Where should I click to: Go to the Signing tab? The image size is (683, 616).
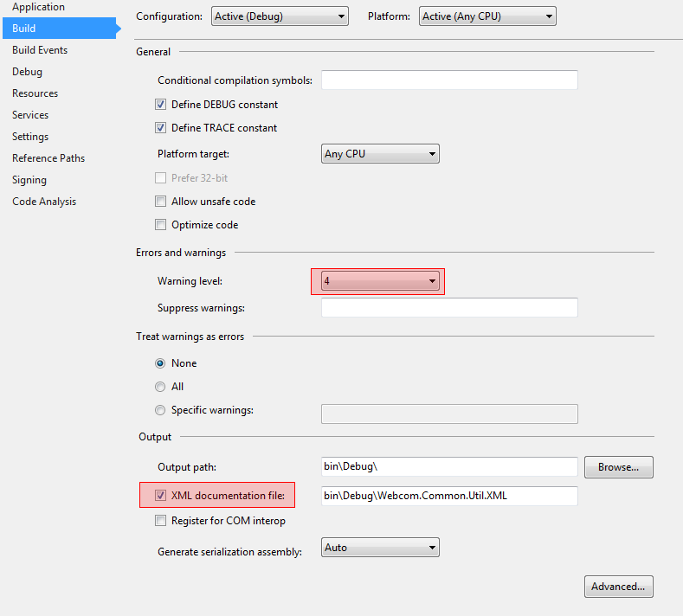coord(29,180)
